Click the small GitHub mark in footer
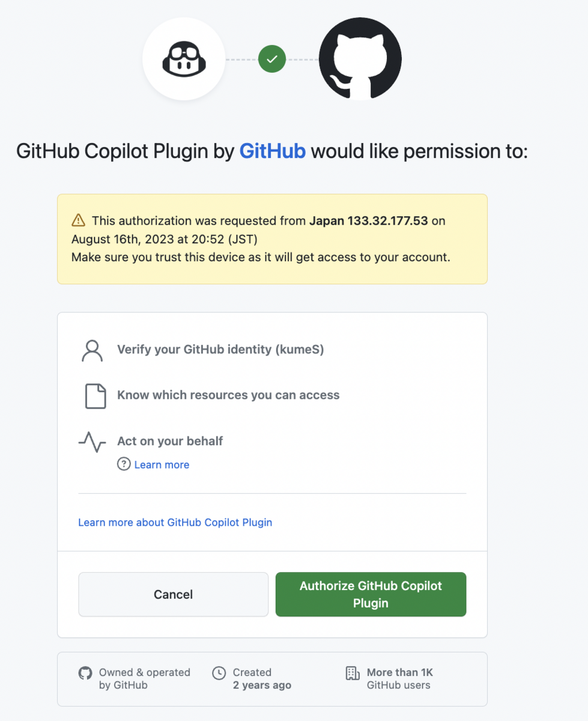This screenshot has width=588, height=721. pos(85,673)
